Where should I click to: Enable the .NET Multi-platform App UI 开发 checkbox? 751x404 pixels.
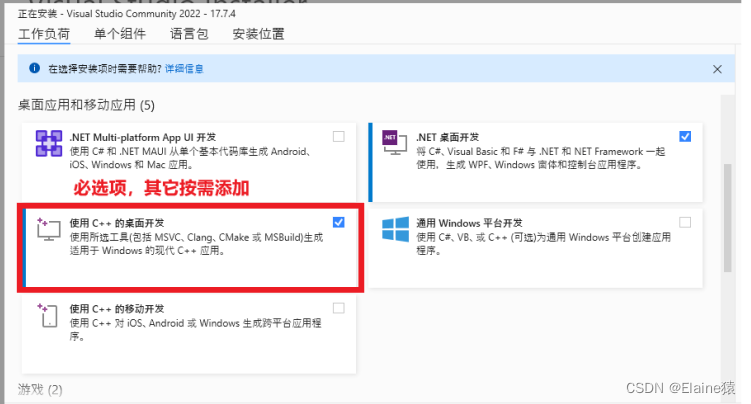[x=339, y=137]
